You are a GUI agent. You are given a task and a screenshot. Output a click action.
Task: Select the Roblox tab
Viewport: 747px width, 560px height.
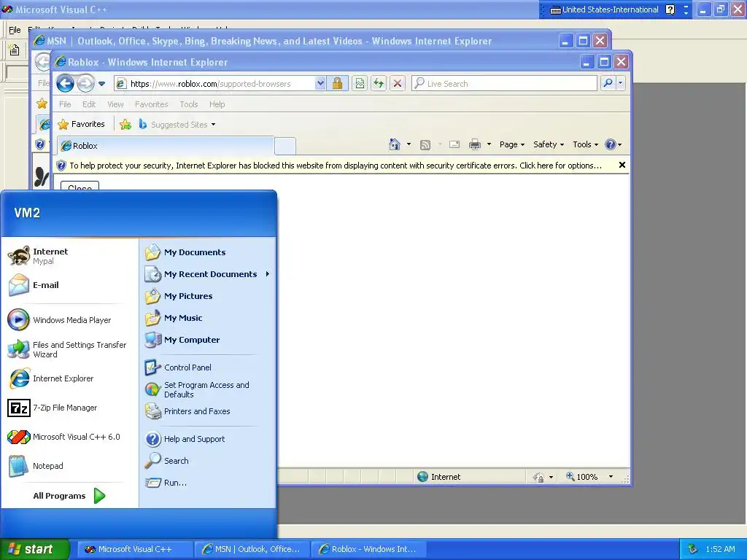[x=166, y=146]
